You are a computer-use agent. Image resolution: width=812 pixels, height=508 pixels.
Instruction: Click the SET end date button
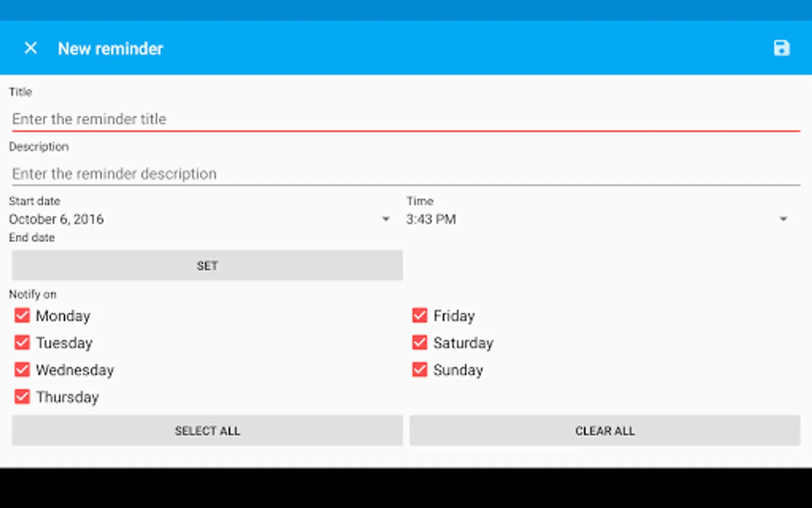tap(207, 265)
